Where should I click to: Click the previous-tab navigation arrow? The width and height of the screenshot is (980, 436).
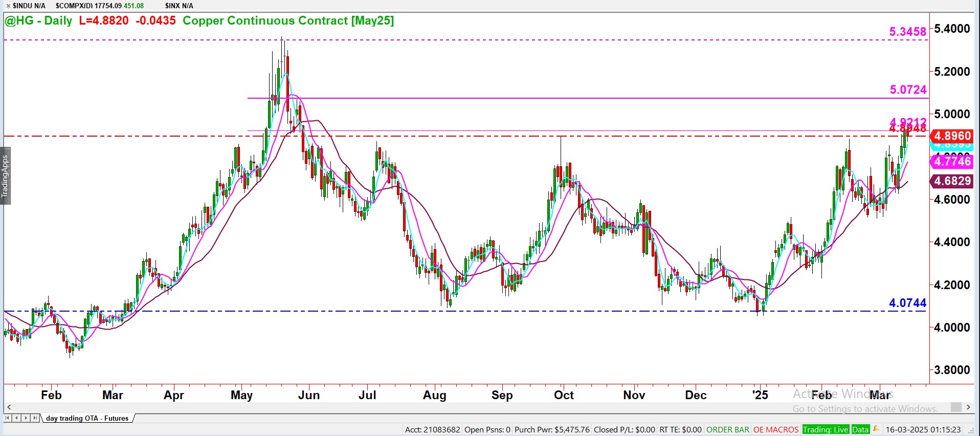click(16, 418)
